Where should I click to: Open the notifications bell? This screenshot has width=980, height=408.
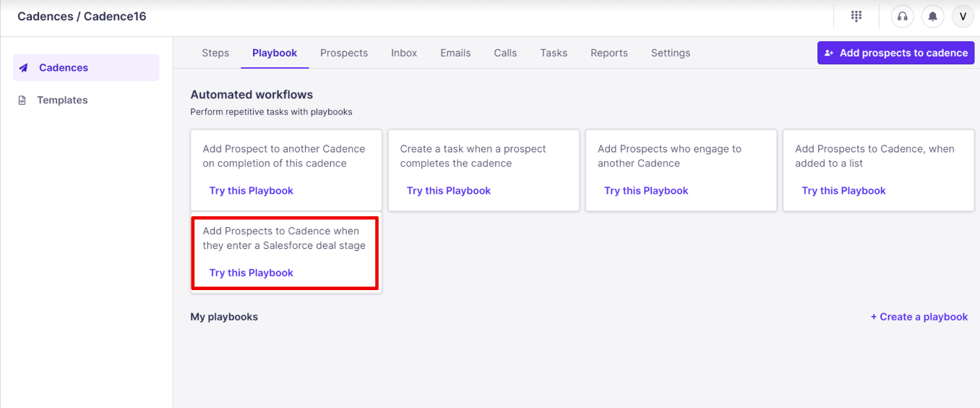pos(933,17)
